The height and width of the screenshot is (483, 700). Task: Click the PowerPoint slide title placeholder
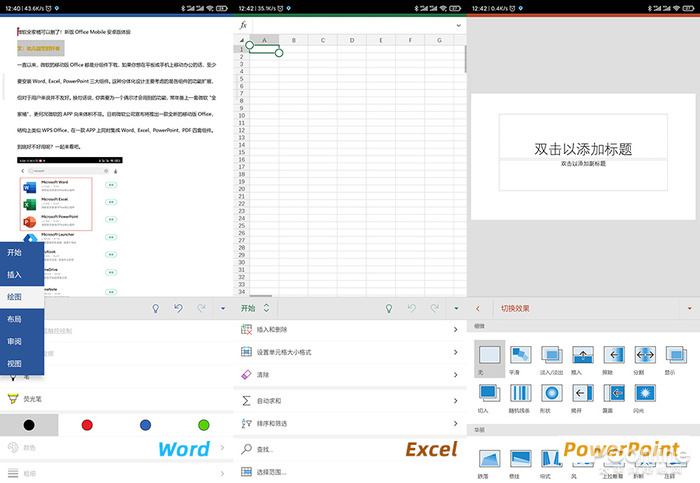pos(583,136)
